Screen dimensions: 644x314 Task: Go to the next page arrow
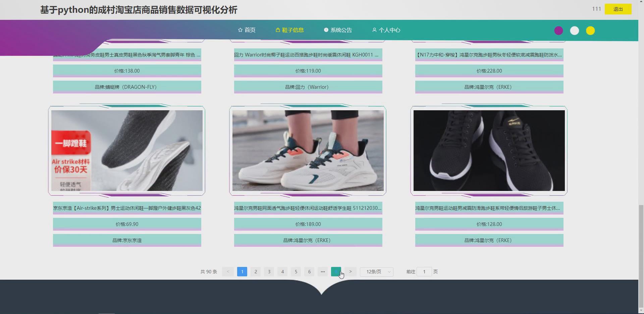click(351, 272)
